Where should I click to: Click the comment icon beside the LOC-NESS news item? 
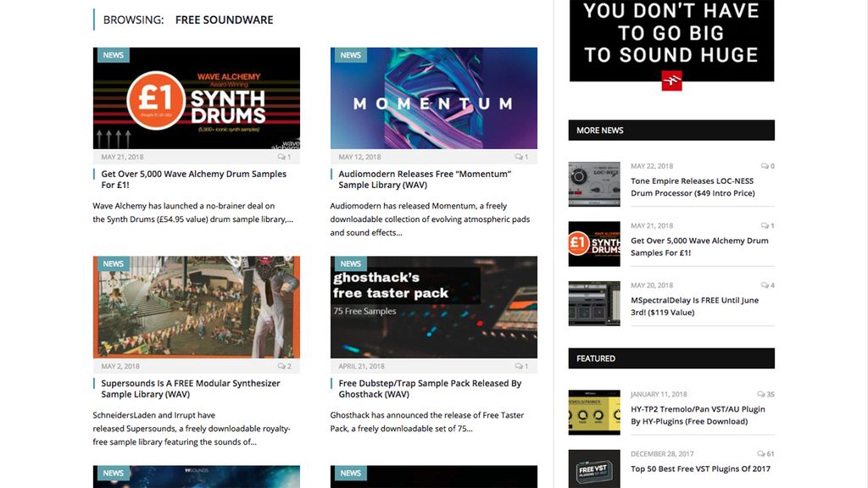(766, 166)
